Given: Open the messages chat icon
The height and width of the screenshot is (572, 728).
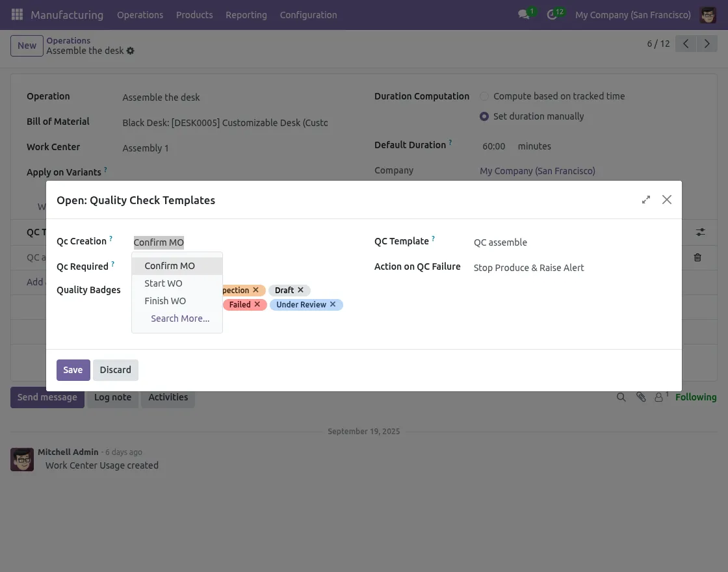Looking at the screenshot, I should pos(524,14).
